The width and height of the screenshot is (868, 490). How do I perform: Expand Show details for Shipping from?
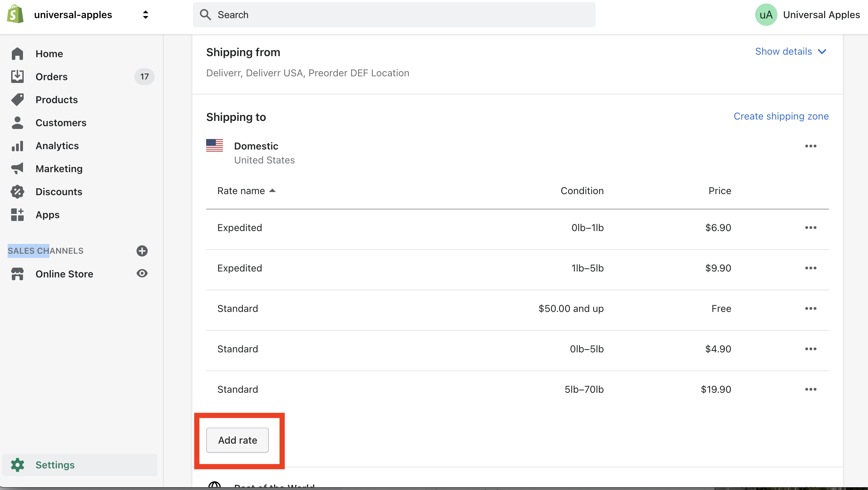click(x=791, y=52)
